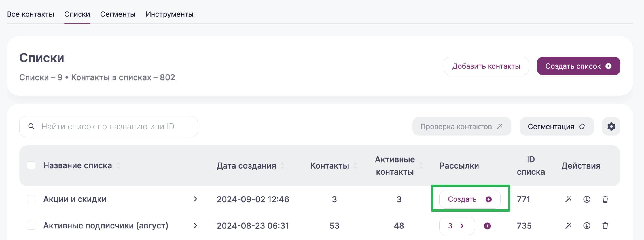Click list ID 735
This screenshot has width=644, height=240.
pos(524,226)
